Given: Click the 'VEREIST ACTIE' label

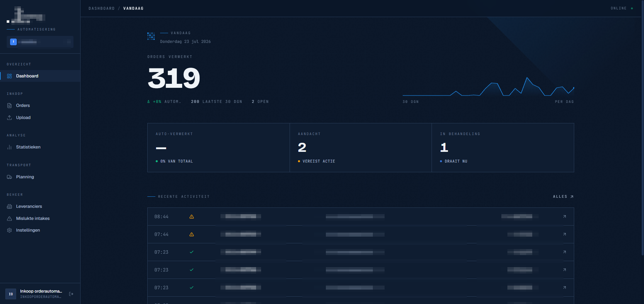Looking at the screenshot, I should tap(319, 161).
